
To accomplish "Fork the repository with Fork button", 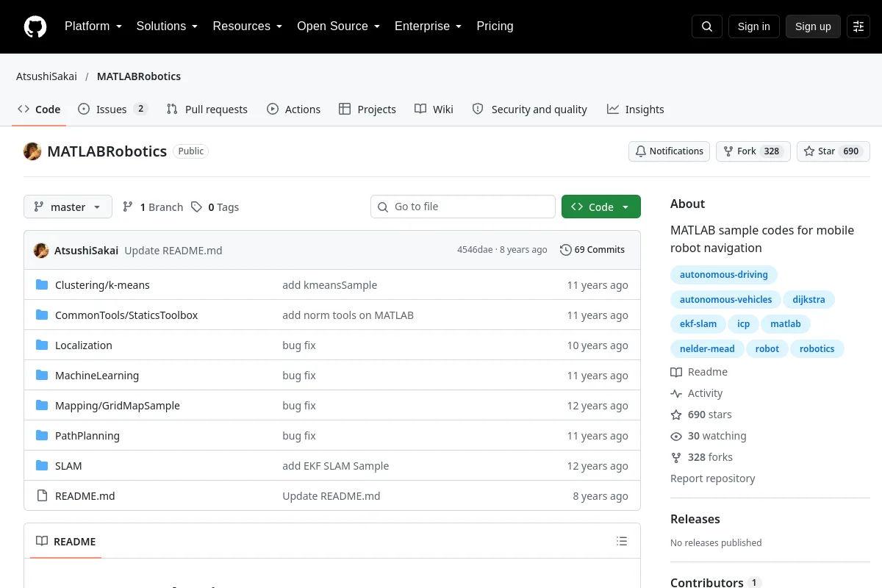I will 753,151.
